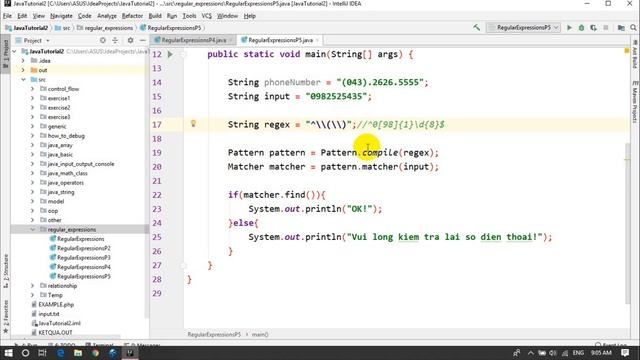The height and width of the screenshot is (360, 640).
Task: Click RegularExpressionsP5 breadcrumb below the editor
Action: (x=214, y=335)
